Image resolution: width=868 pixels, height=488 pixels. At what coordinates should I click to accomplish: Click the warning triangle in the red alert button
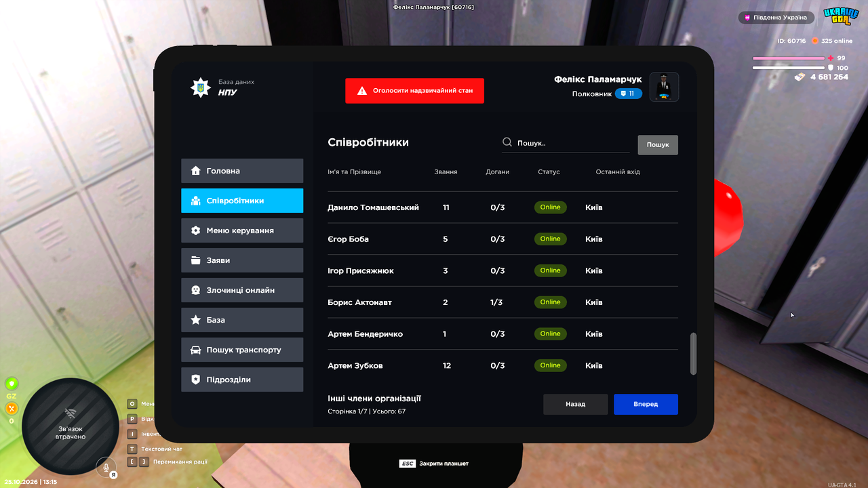(x=362, y=90)
